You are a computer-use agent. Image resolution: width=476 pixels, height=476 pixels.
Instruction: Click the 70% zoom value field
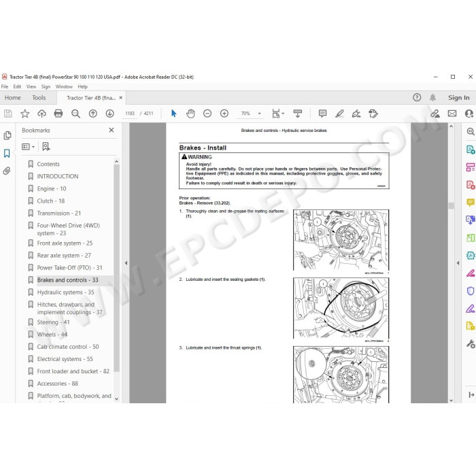tap(245, 114)
